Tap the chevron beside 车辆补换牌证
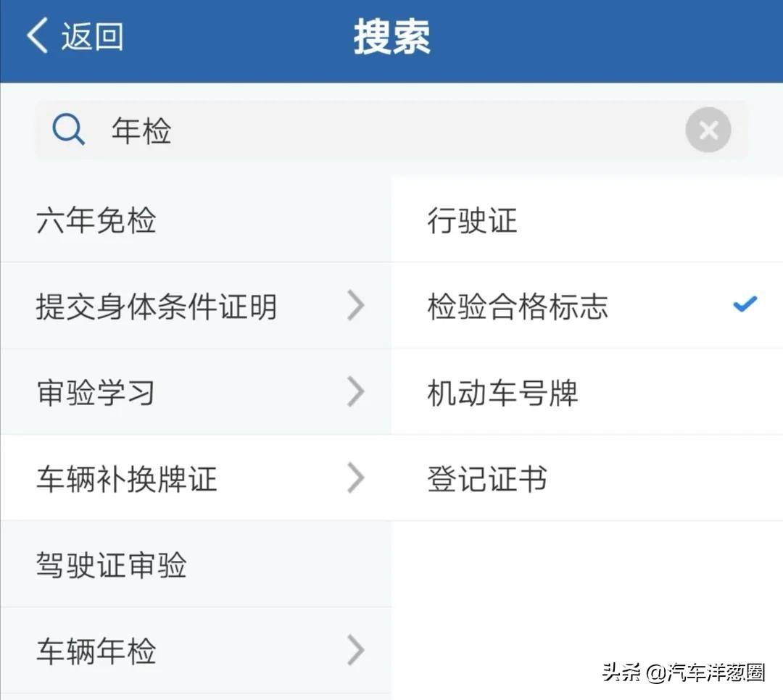 point(356,478)
